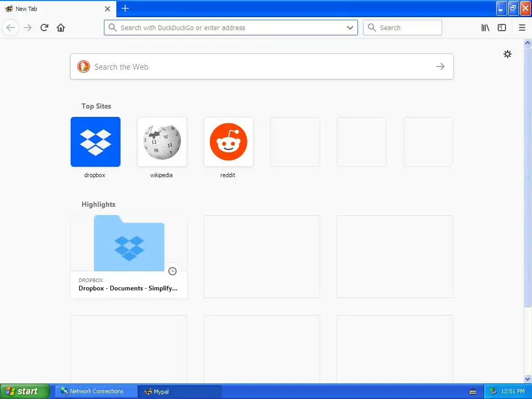Open new tab page preferences gear
Screen dimensions: 532x399
click(507, 54)
